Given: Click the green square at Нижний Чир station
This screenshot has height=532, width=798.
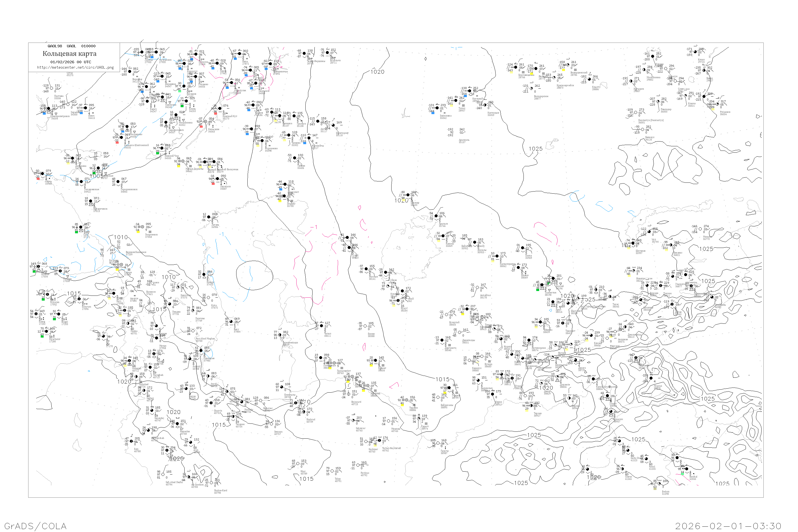Looking at the screenshot, I should coord(157,153).
